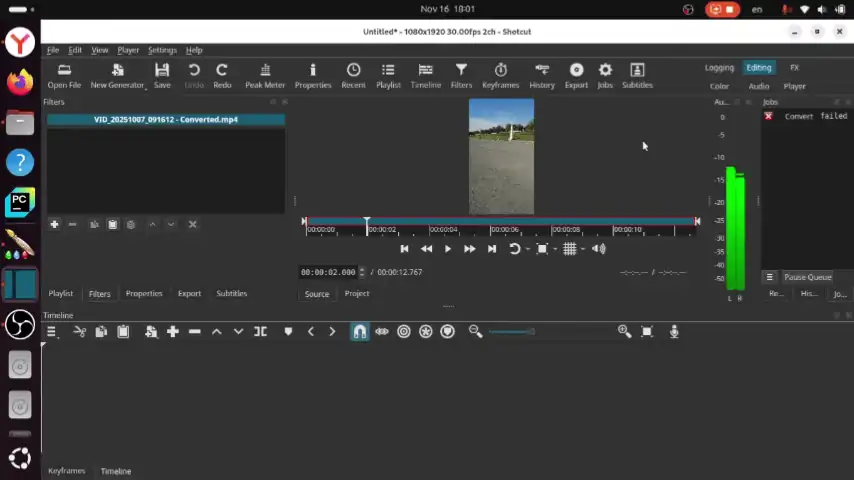The image size is (854, 480).
Task: Add a filter with the plus icon
Action: click(x=54, y=224)
